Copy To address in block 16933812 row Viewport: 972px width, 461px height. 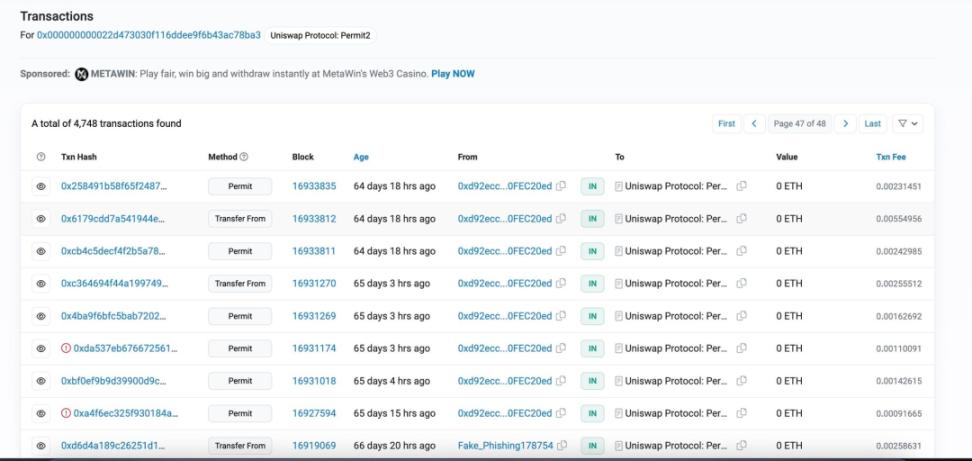tap(741, 219)
